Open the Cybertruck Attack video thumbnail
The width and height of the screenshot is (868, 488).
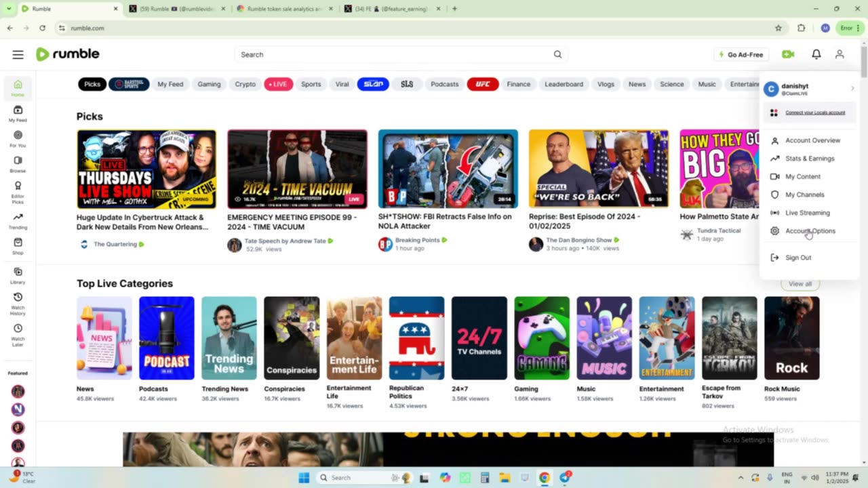pos(146,169)
